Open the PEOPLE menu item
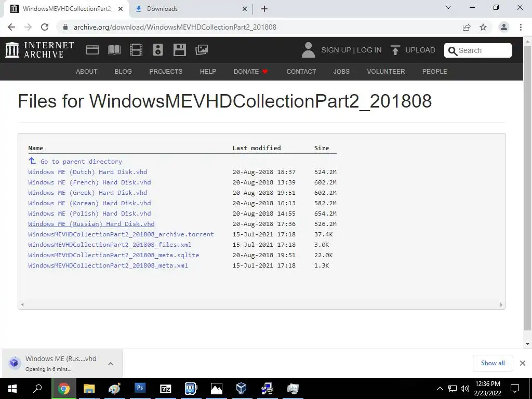 tap(435, 72)
